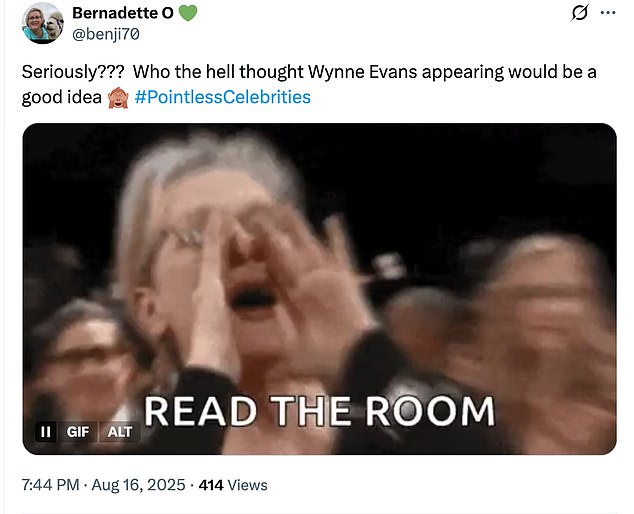Viewport: 634px width, 514px height.
Task: View the 414 Views count
Action: [233, 485]
